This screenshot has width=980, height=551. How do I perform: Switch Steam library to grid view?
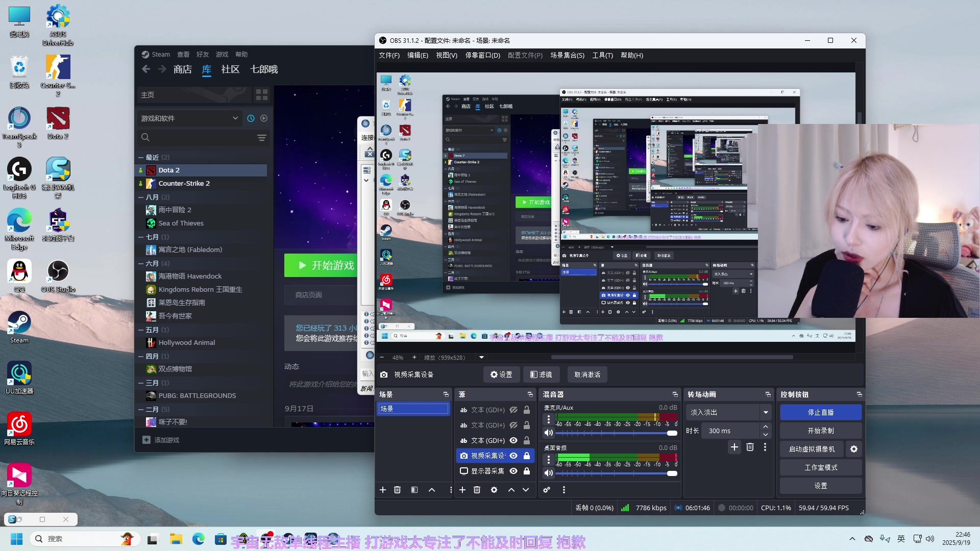(x=262, y=95)
